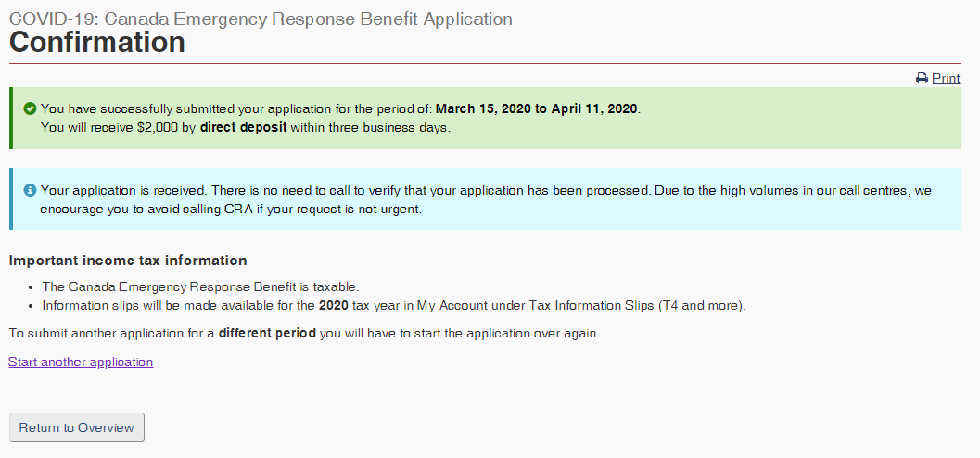This screenshot has width=980, height=458.
Task: Click the bold direct deposit text
Action: pos(243,128)
